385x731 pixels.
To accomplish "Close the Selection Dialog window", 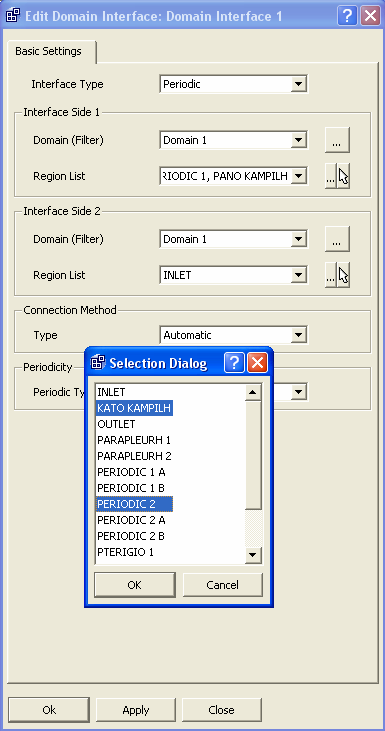I will pyautogui.click(x=257, y=363).
